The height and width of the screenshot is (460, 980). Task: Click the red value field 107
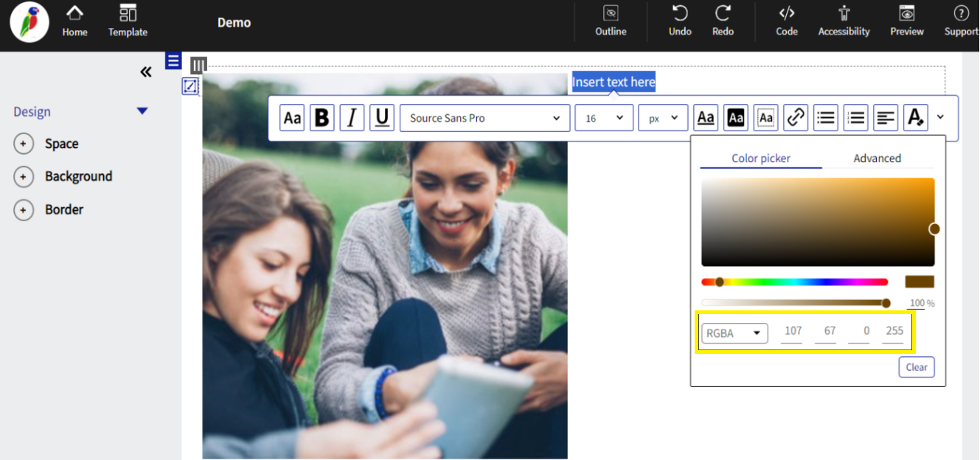pyautogui.click(x=793, y=332)
